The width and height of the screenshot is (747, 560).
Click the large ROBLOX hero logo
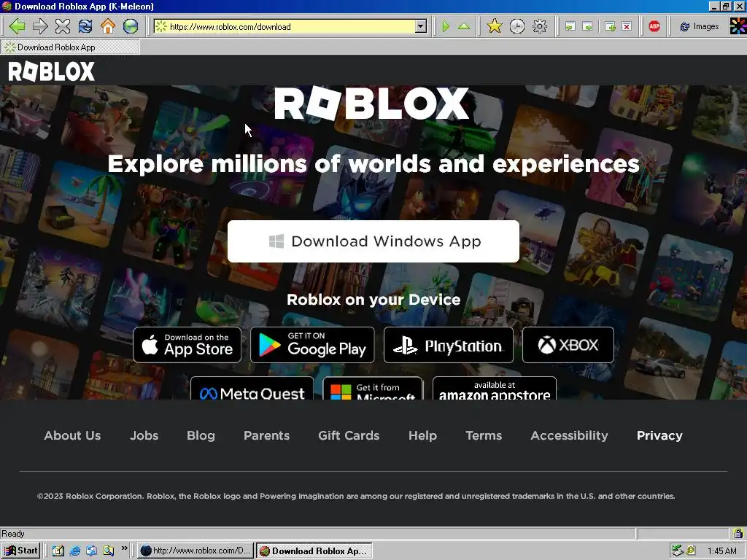pyautogui.click(x=371, y=103)
